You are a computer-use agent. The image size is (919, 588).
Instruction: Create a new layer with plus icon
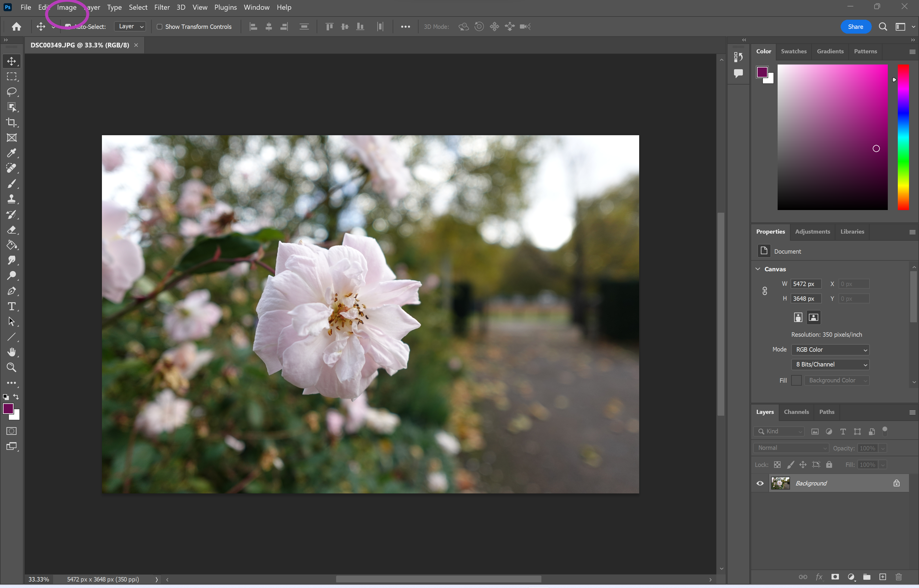click(882, 577)
